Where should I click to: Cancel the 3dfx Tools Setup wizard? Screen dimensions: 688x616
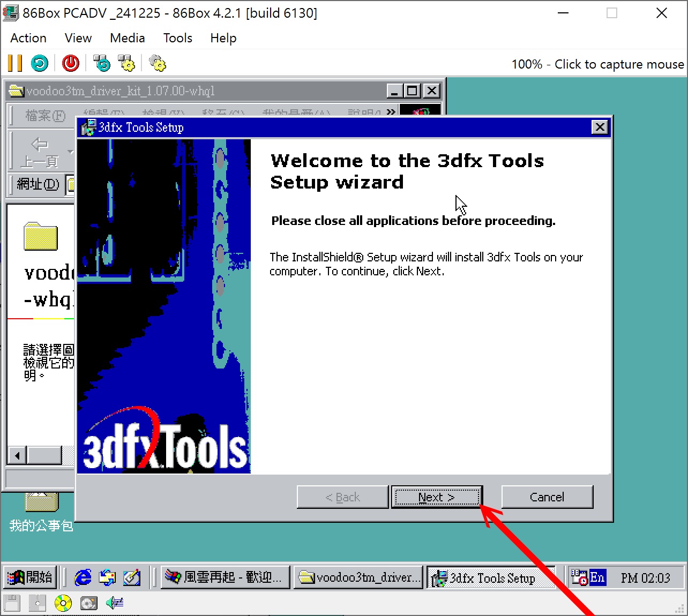click(x=547, y=497)
